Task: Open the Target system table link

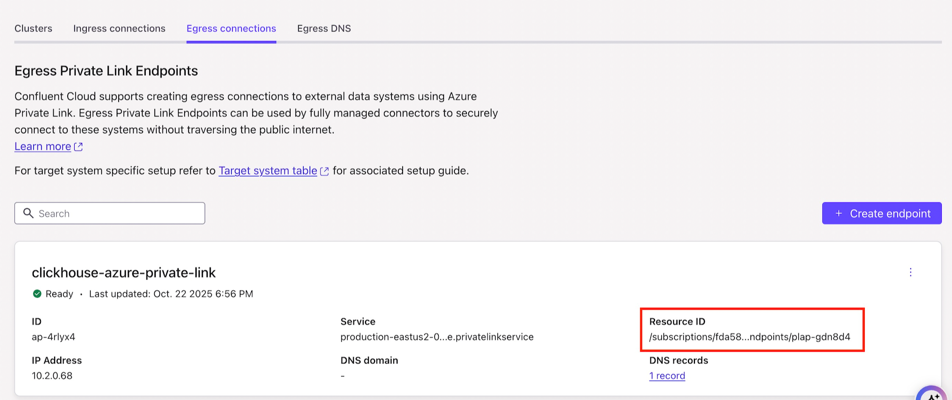Action: [x=267, y=171]
